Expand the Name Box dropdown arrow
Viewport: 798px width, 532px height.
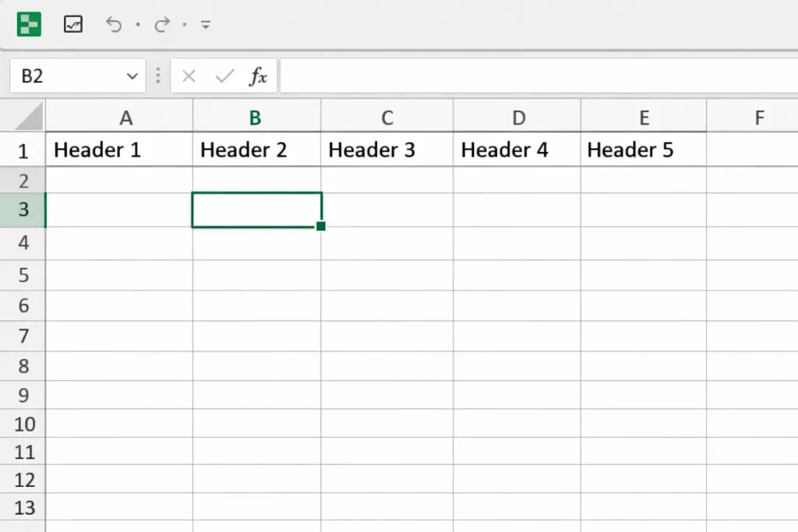(x=132, y=76)
